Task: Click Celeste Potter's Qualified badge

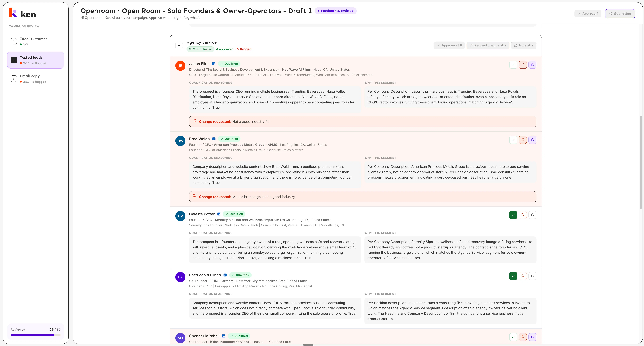Action: coord(234,214)
